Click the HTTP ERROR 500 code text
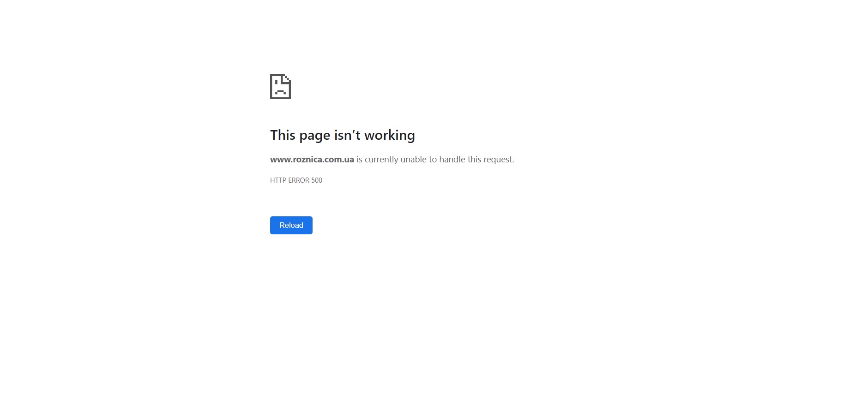The image size is (868, 411). pos(296,180)
